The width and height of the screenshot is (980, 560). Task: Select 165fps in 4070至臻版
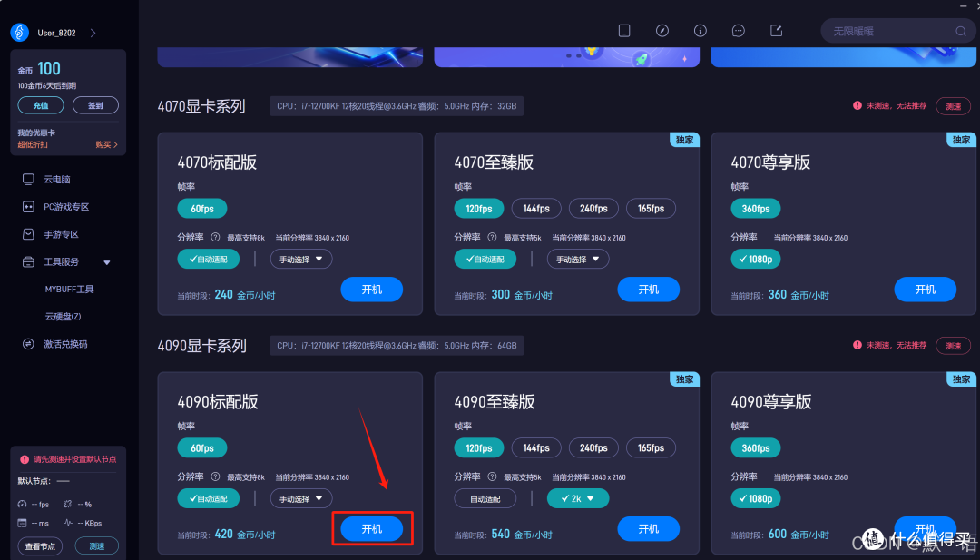coord(652,209)
